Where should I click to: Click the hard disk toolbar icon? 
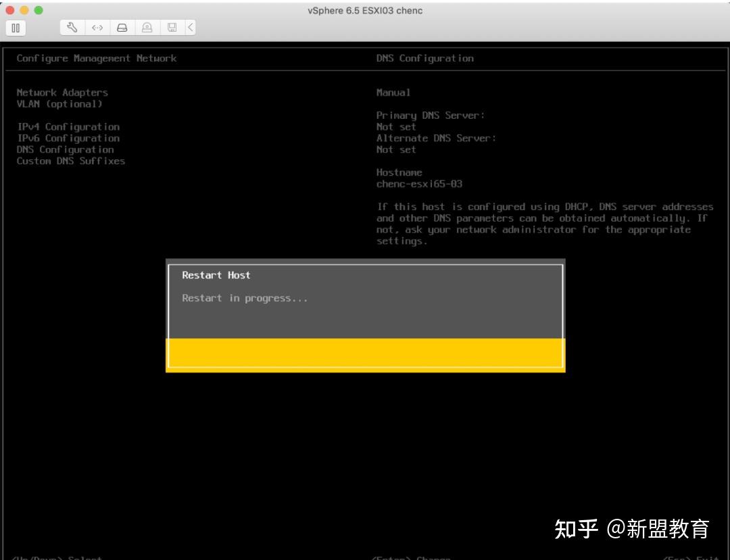(x=122, y=28)
